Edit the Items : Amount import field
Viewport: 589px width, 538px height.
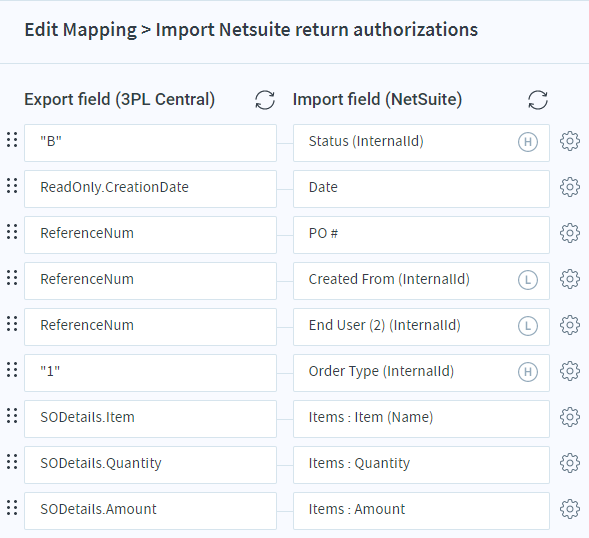(421, 511)
